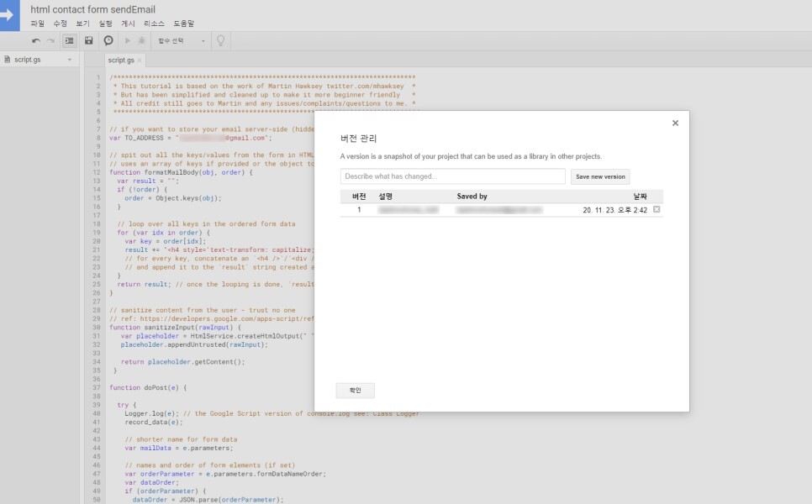Viewport: 812px width, 504px height.
Task: Open the 함수 선택 function dropdown
Action: (182, 41)
